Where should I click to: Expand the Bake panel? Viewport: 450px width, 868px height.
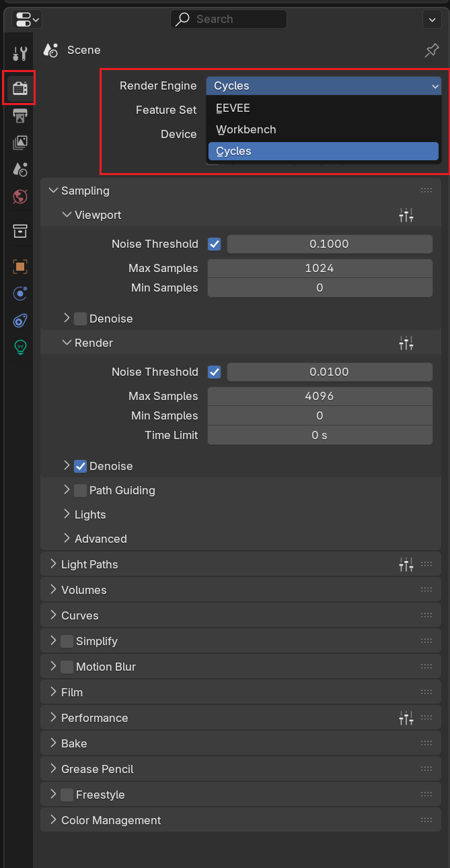point(54,743)
